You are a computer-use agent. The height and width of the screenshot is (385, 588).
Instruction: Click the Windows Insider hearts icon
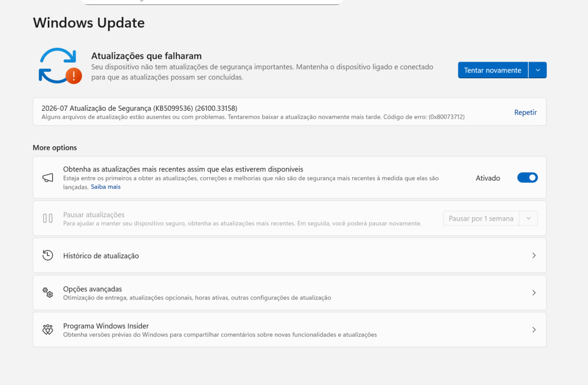pos(48,330)
